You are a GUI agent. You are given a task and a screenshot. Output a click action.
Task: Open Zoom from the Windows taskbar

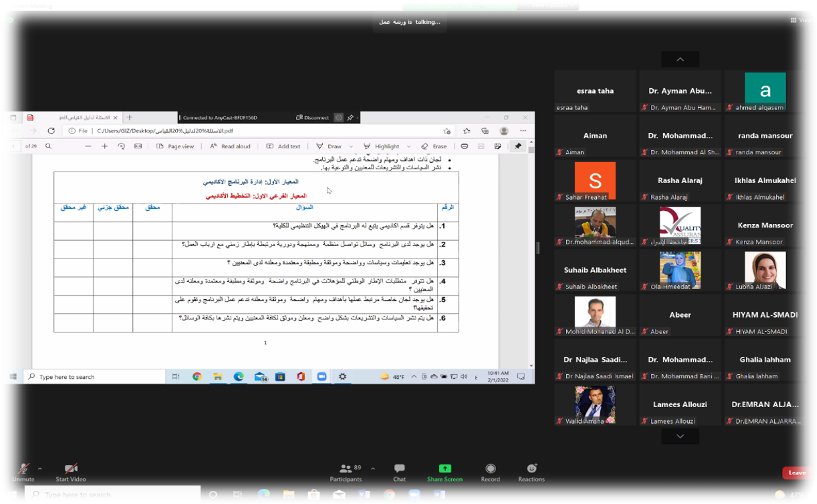[414, 495]
